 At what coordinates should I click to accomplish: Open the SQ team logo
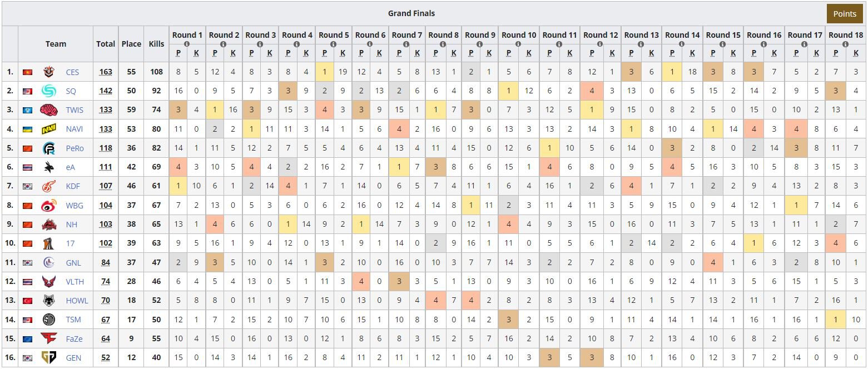tap(49, 91)
